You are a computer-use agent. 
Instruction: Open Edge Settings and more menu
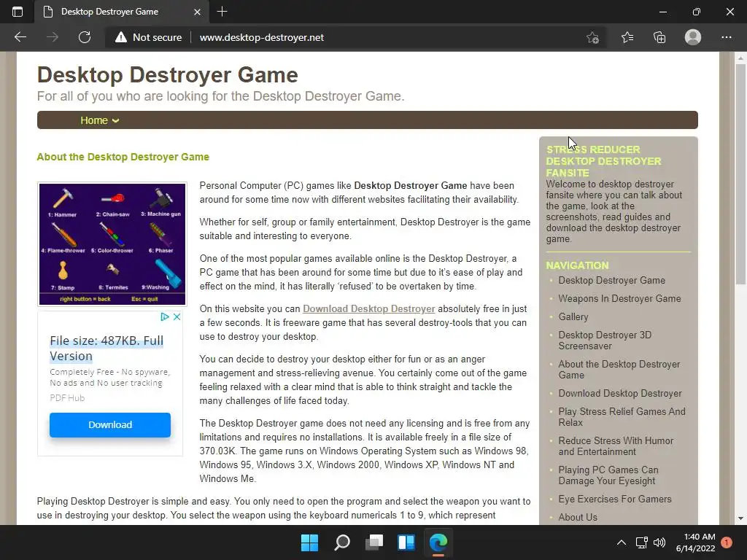tap(726, 37)
